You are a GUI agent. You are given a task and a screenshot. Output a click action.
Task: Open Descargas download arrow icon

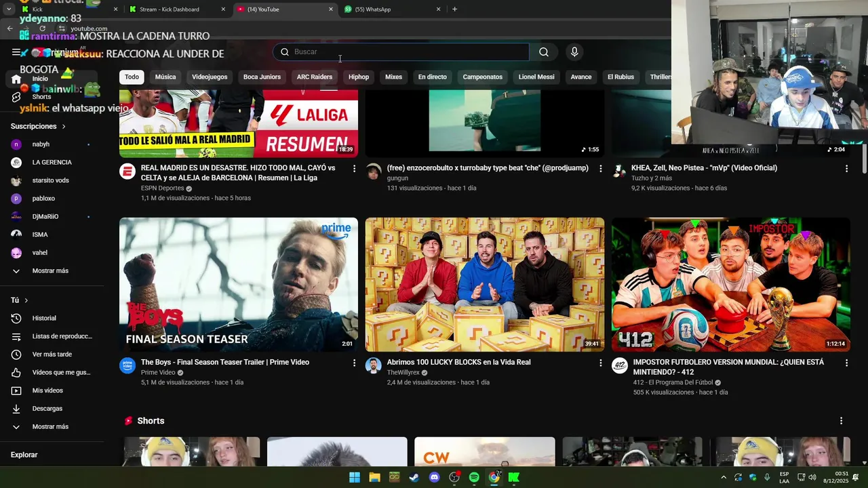point(16,409)
